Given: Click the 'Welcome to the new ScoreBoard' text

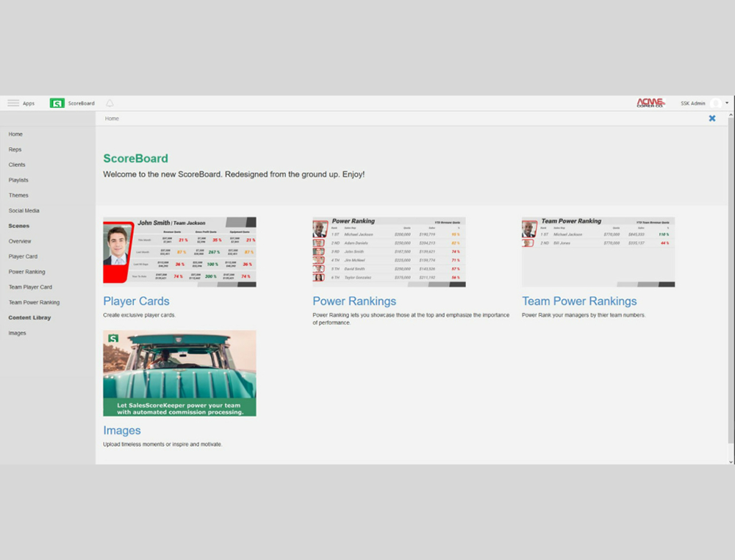Looking at the screenshot, I should click(x=234, y=174).
